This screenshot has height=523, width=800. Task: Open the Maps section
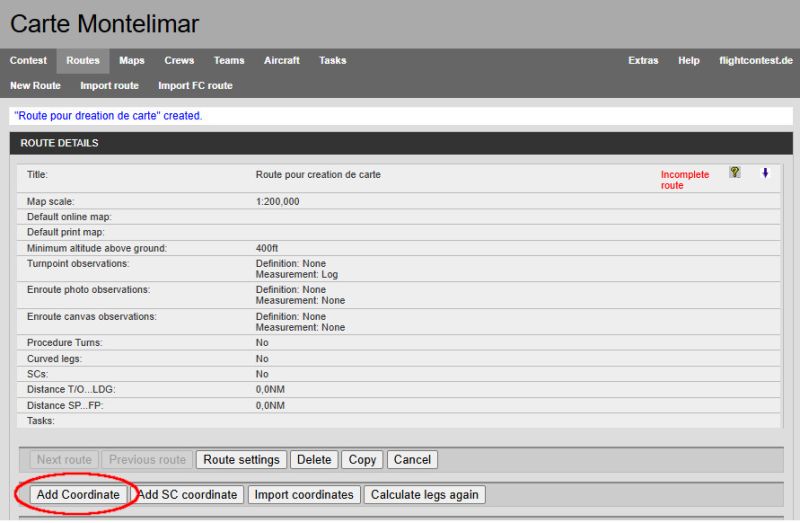(x=132, y=61)
